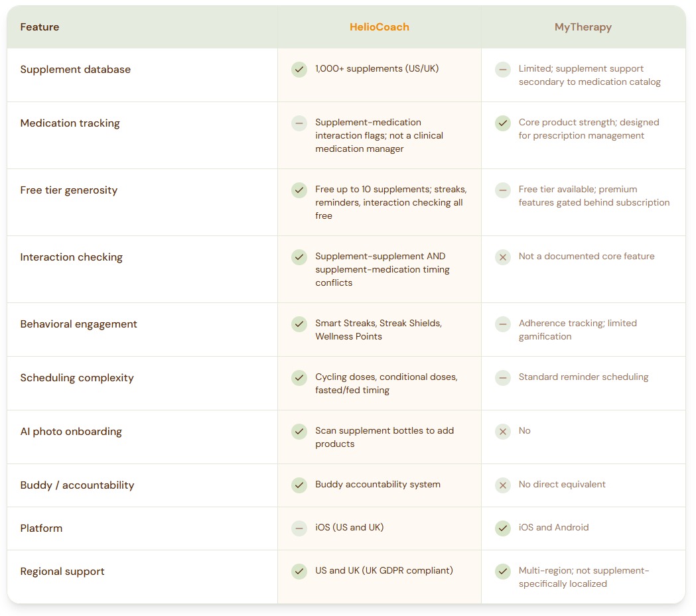The height and width of the screenshot is (616, 696).
Task: Click HelioCoach platform dash icon
Action: tap(299, 528)
